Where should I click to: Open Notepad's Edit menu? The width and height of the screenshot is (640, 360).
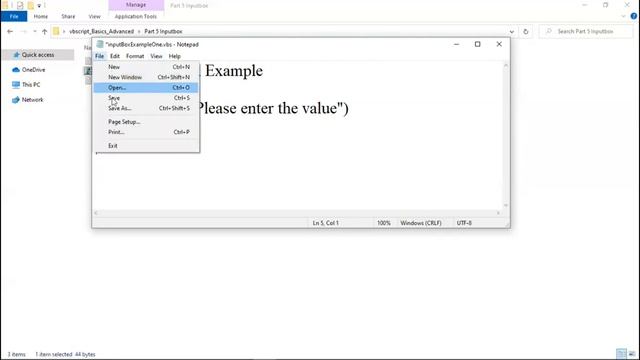tap(115, 56)
